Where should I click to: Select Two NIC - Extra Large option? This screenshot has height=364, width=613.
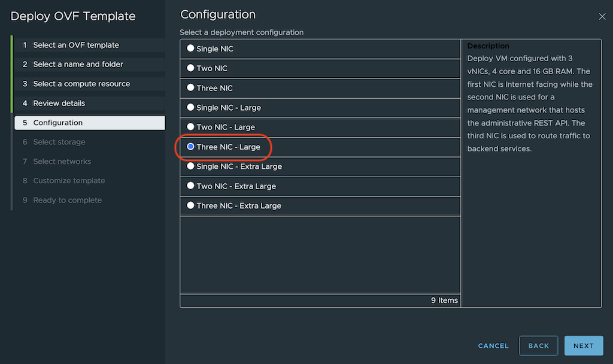190,186
